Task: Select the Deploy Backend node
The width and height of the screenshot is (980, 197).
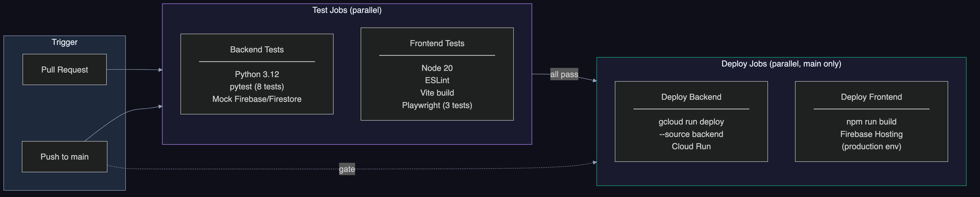Action: pyautogui.click(x=691, y=122)
